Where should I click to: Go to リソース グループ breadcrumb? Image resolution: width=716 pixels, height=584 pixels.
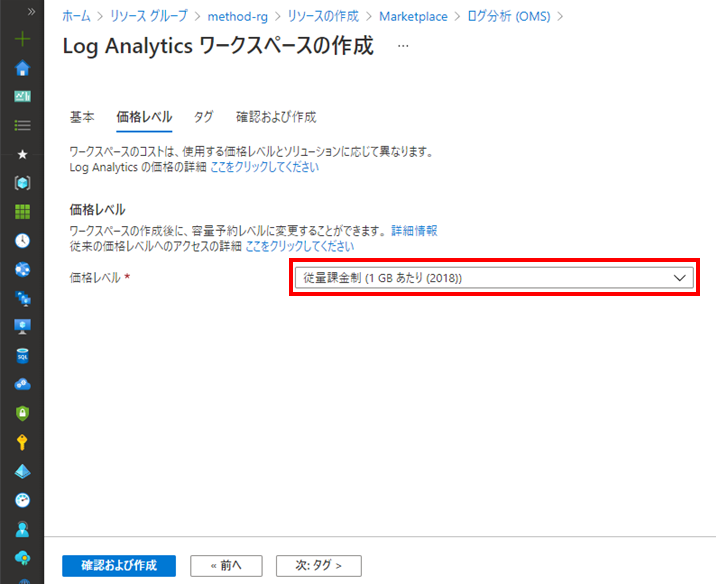(148, 16)
